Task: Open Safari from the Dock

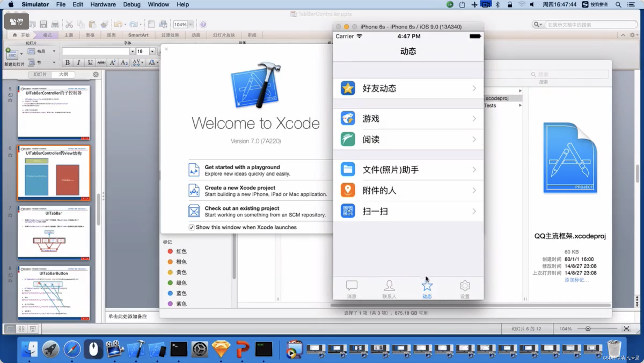Action: 72,349
